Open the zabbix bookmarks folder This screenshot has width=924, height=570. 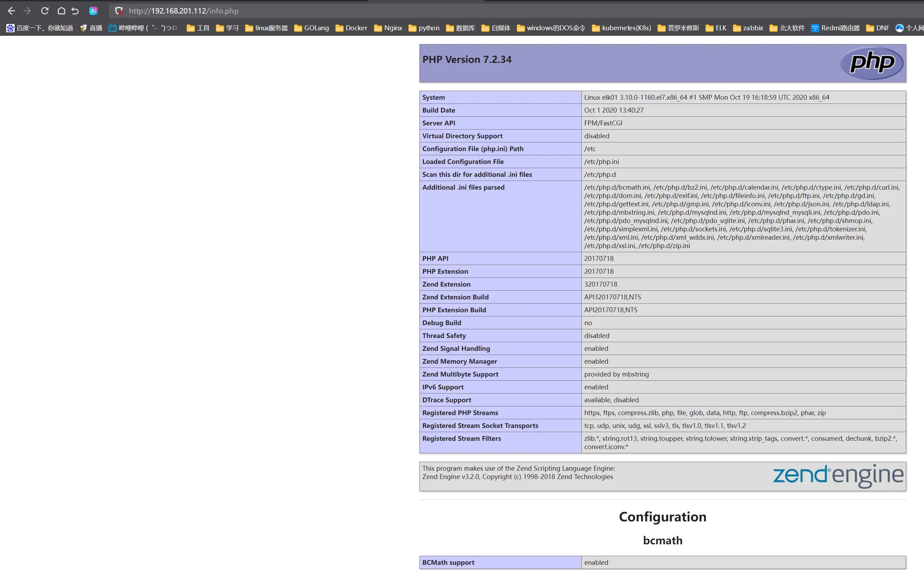point(748,28)
